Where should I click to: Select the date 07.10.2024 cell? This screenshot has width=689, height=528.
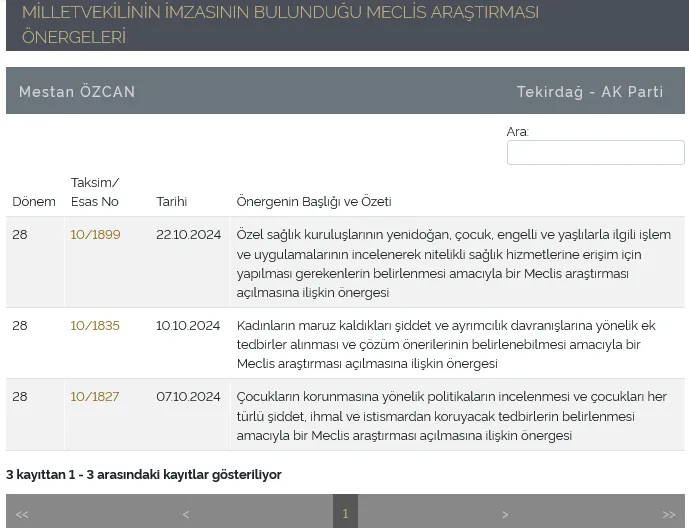coord(188,397)
